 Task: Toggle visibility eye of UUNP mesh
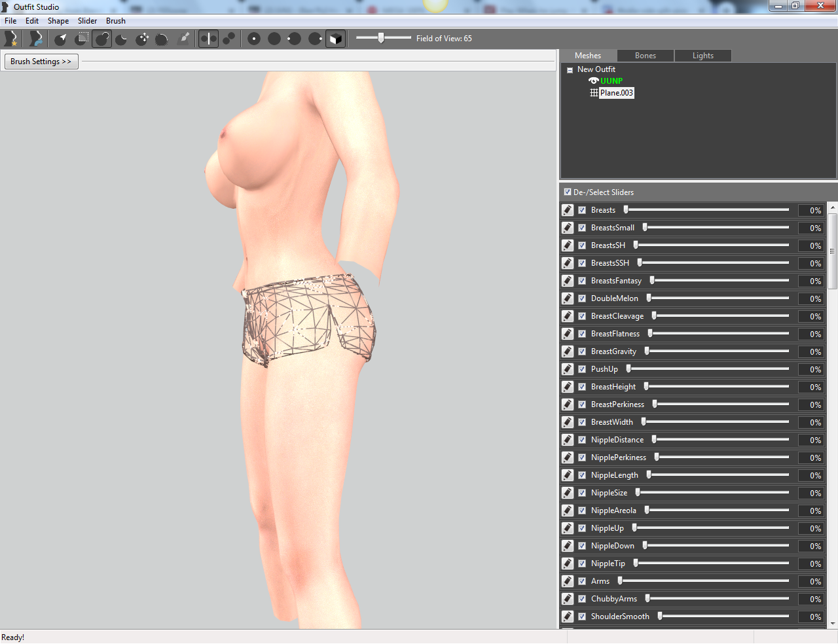point(594,81)
